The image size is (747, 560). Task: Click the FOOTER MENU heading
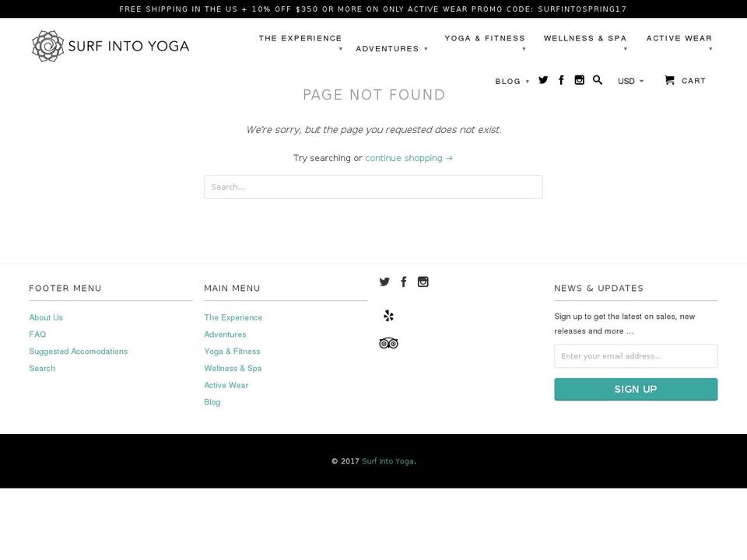(x=65, y=288)
